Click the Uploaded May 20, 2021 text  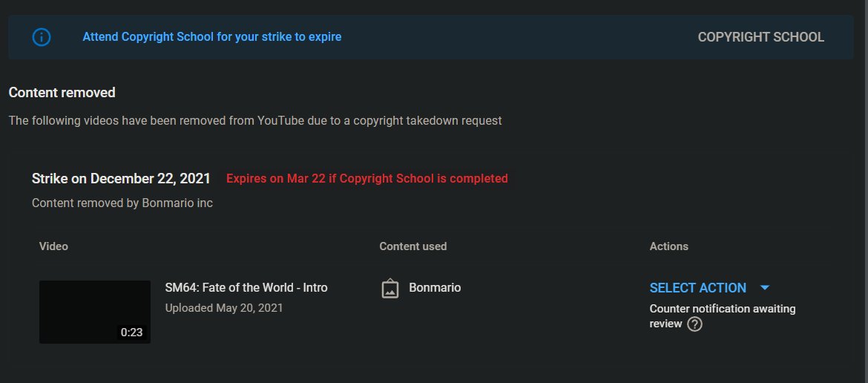coord(223,308)
